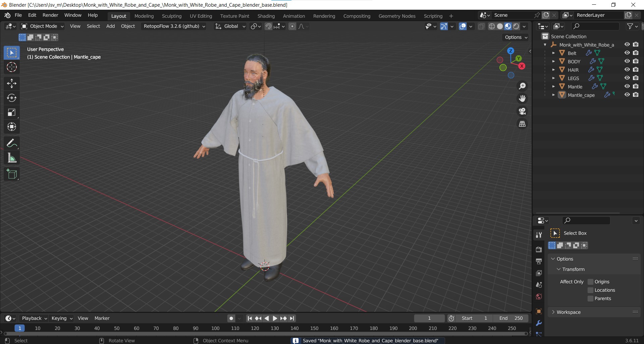
Task: Open the Tool properties tab
Action: 539,235
